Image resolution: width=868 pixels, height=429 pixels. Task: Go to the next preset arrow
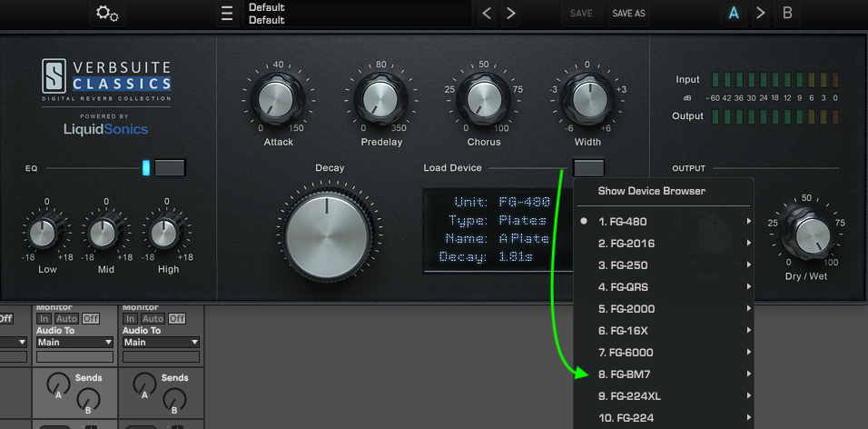[x=510, y=14]
